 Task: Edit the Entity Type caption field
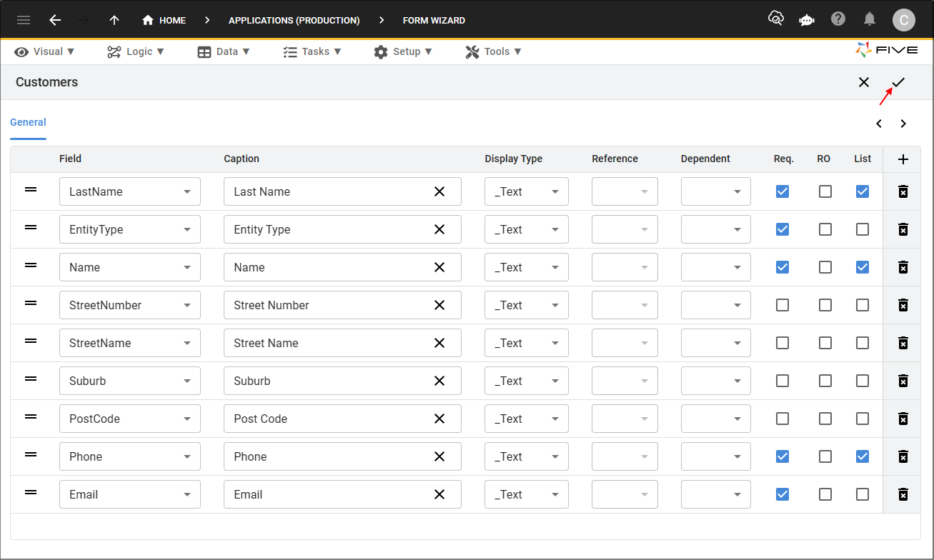(342, 229)
